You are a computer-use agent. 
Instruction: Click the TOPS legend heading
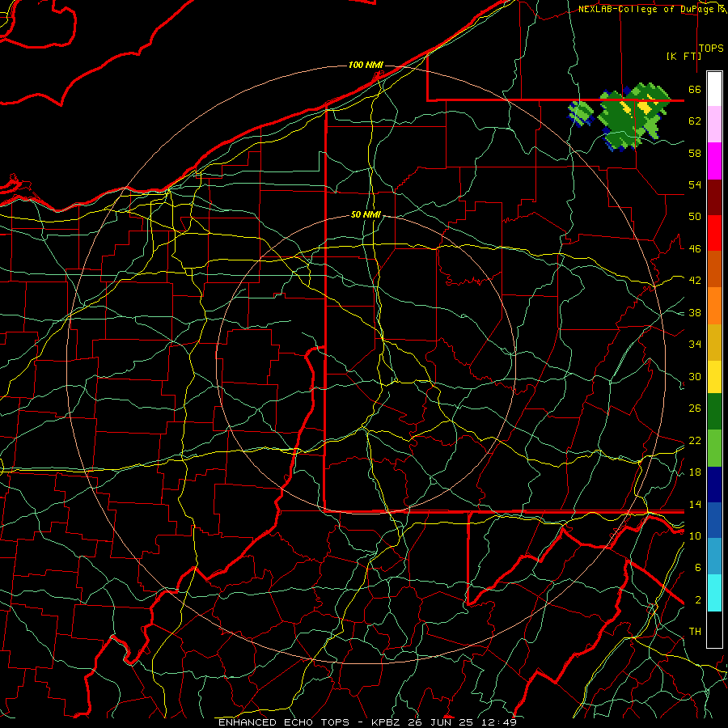[x=711, y=49]
